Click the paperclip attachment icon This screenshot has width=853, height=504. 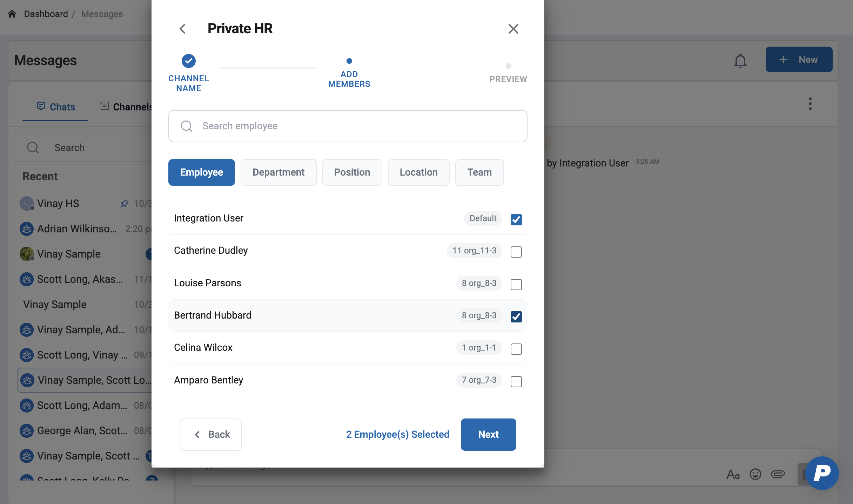click(x=778, y=474)
